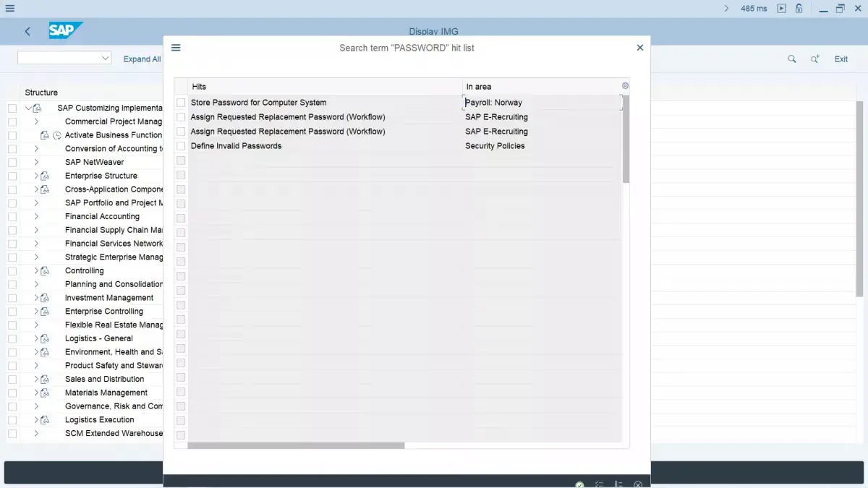Open hit list table settings gear
The width and height of the screenshot is (868, 488).
coord(626,86)
